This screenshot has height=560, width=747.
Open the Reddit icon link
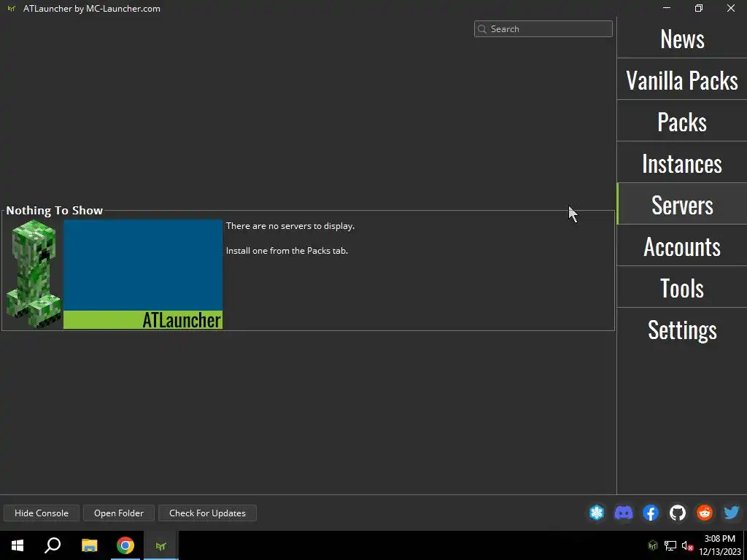(x=705, y=513)
